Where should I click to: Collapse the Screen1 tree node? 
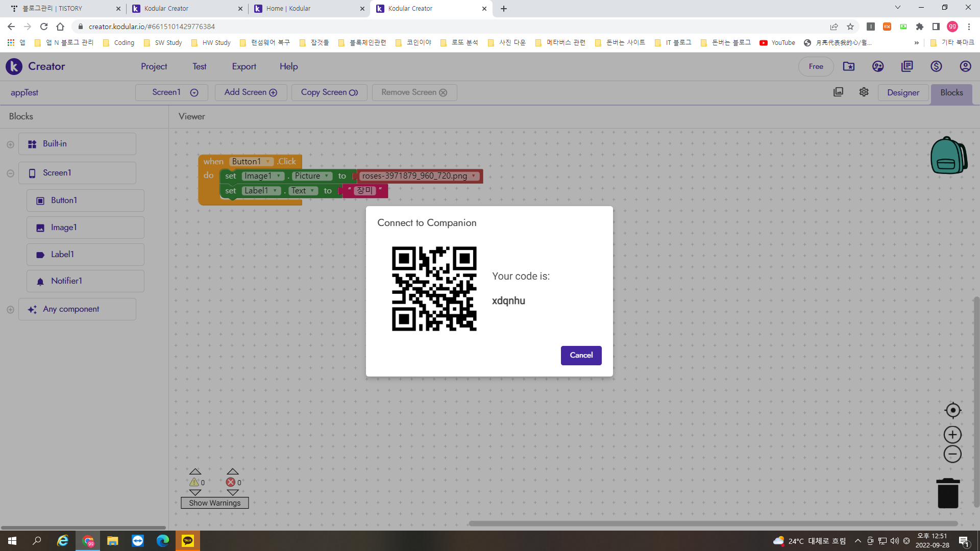[x=10, y=173]
